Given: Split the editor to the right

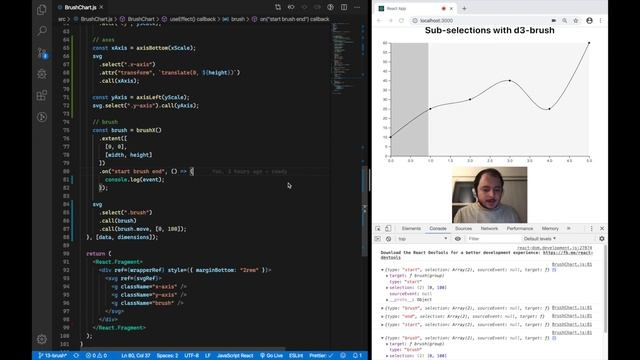Looking at the screenshot, I should (x=344, y=7).
